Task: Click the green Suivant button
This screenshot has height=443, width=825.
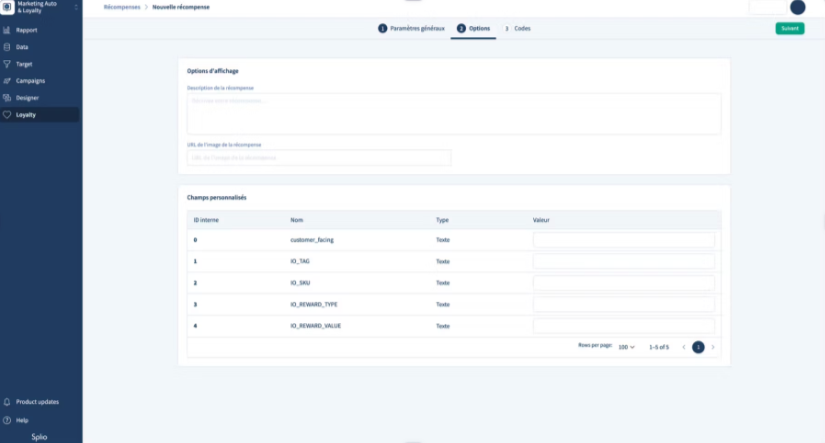Action: point(789,28)
